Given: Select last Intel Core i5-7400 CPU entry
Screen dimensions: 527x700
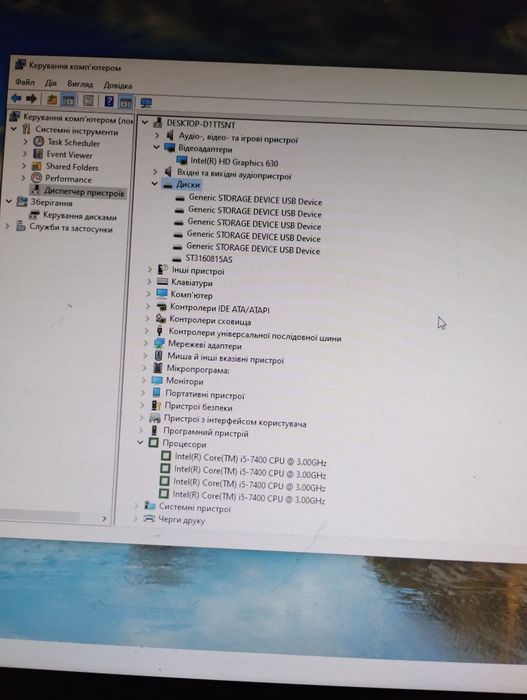Looking at the screenshot, I should pos(249,497).
